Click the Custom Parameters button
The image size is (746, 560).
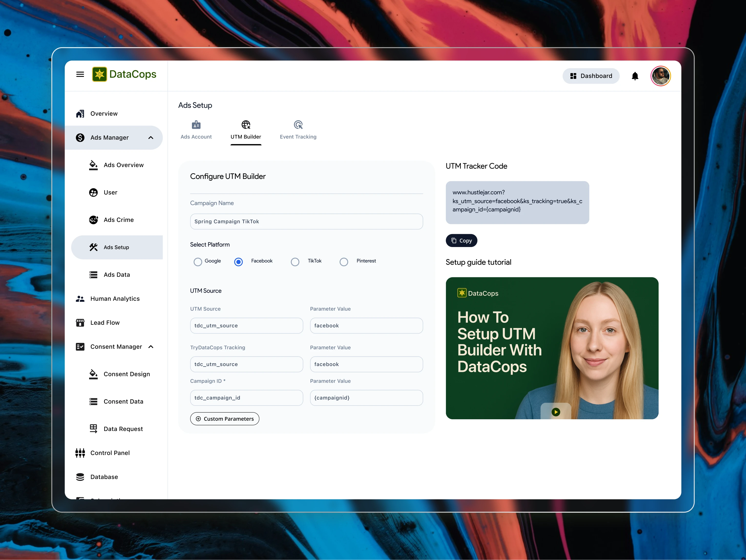(x=224, y=419)
